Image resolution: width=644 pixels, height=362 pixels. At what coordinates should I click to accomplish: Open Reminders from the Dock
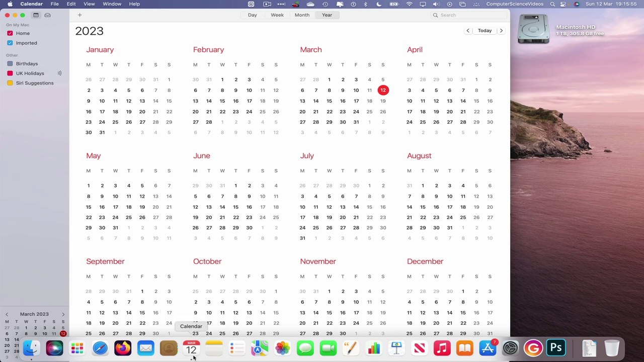click(237, 348)
